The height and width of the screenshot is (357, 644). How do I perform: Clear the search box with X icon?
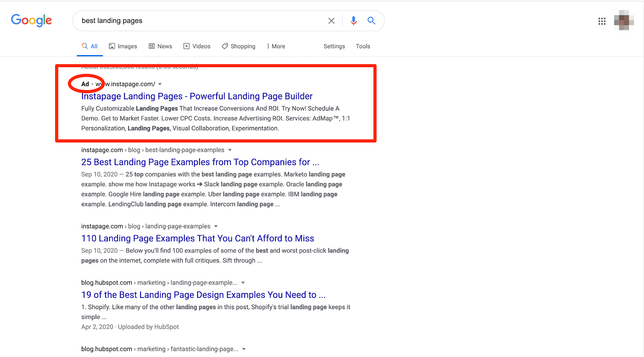(331, 21)
